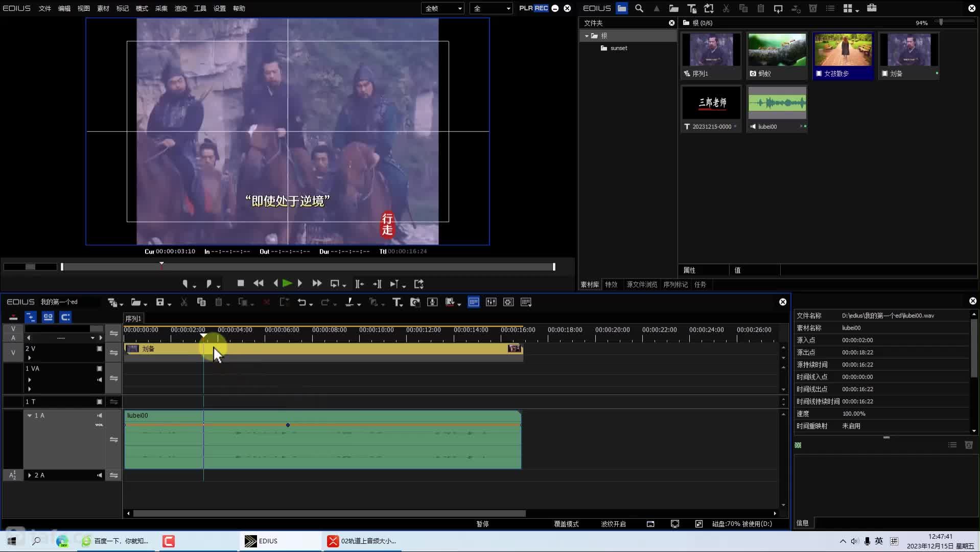980x552 pixels.
Task: Click the horizontal timeline scrollbar
Action: [x=330, y=513]
